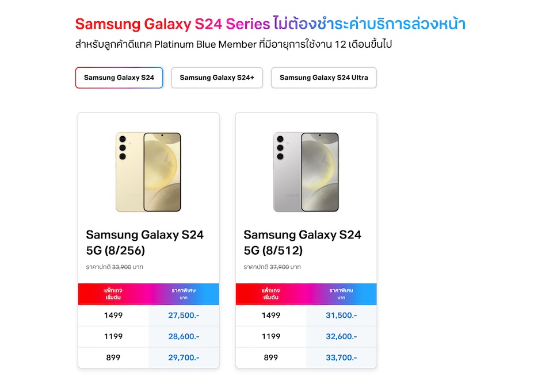Click the red-to-blue header in 8/512 card
The width and height of the screenshot is (557, 392).
[306, 294]
